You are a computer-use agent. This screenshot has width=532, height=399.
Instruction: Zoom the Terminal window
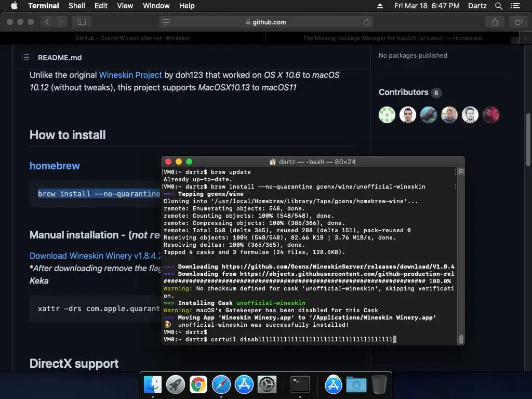(189, 162)
